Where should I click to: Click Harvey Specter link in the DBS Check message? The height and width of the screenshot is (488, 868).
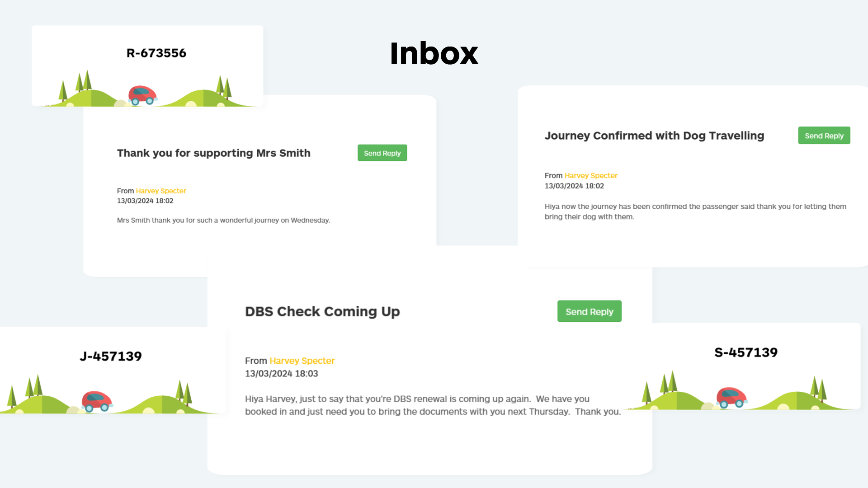tap(302, 361)
